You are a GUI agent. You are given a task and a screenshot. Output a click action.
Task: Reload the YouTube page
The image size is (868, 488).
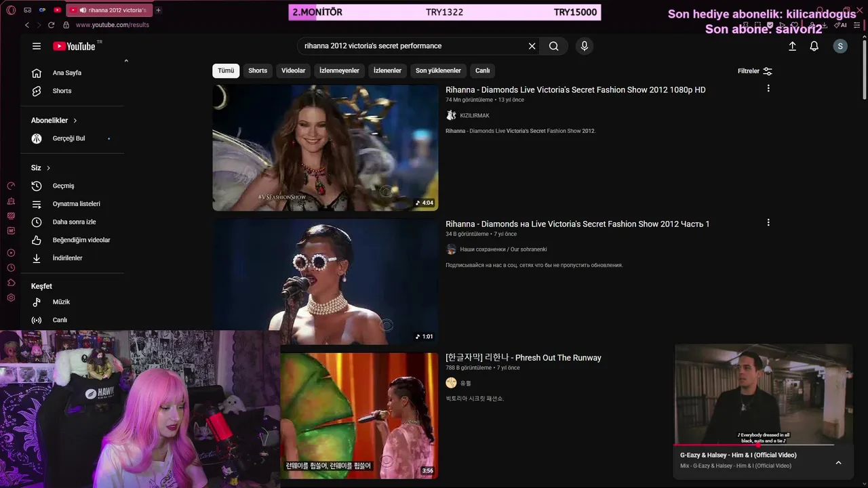click(x=51, y=25)
